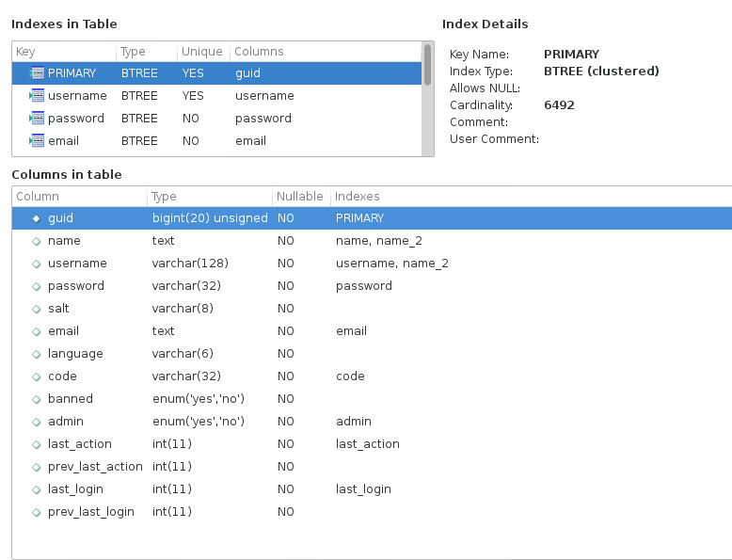Click the BTREE (clustered) index type value

pyautogui.click(x=601, y=71)
